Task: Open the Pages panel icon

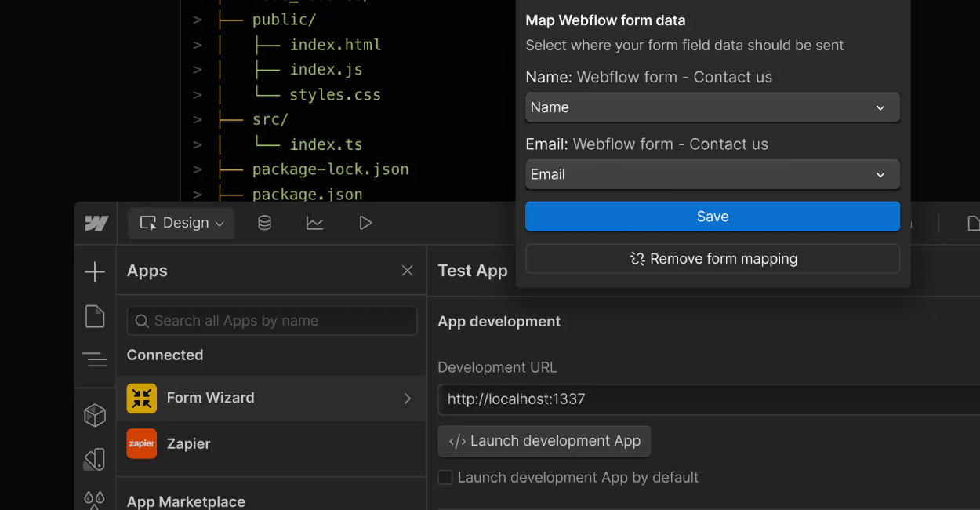Action: tap(95, 316)
